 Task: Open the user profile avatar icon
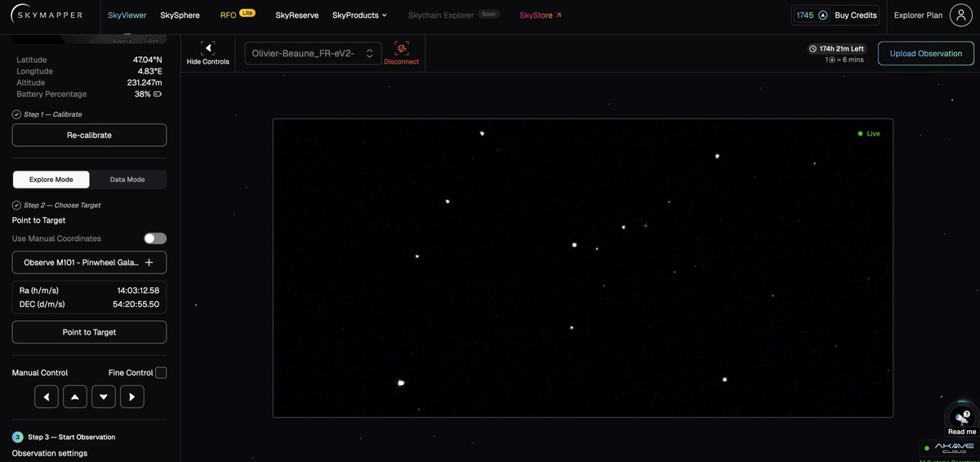pos(961,15)
